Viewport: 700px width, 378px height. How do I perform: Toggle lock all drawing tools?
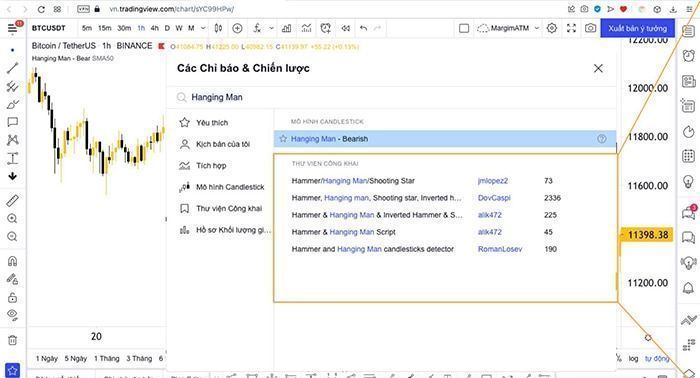pos(12,297)
